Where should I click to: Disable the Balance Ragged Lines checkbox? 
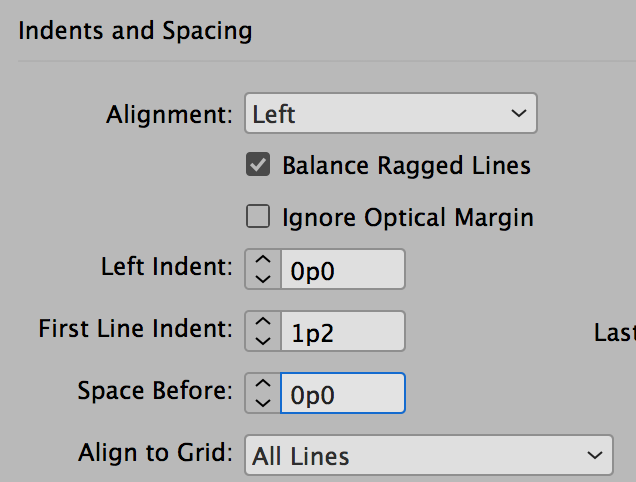(x=258, y=165)
